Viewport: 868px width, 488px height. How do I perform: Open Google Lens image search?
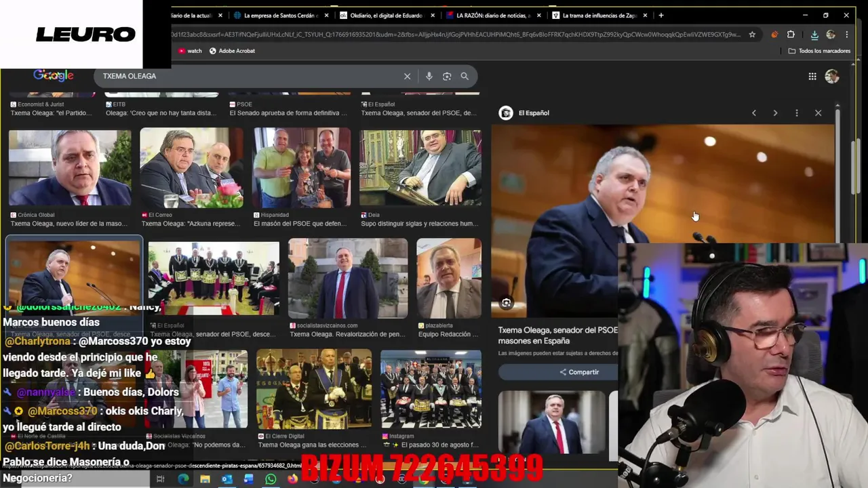[x=447, y=77]
